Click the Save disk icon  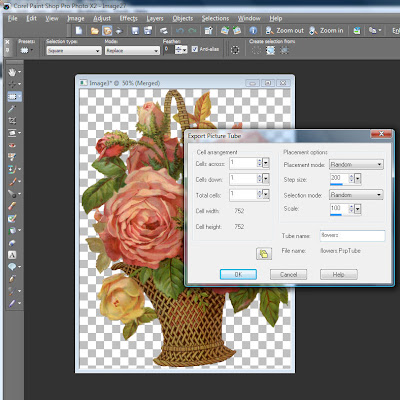click(x=135, y=31)
